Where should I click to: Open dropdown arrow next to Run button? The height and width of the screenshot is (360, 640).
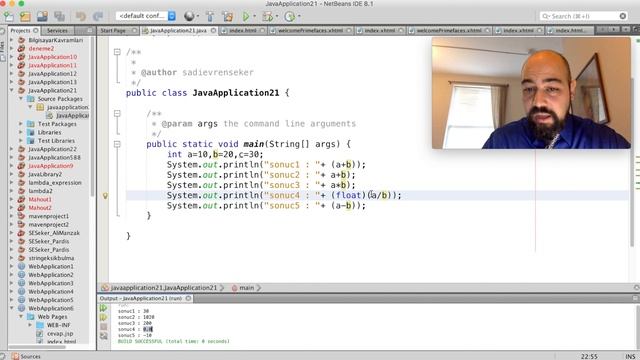coord(254,16)
